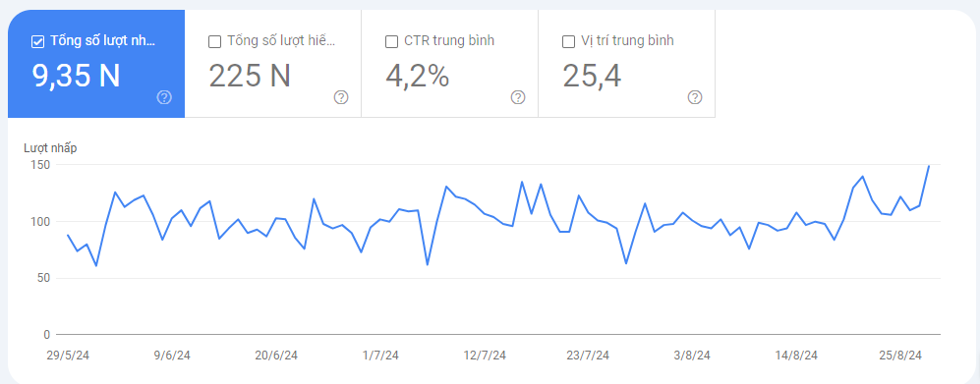Click the 23/7/24 date label
Screen dimensions: 980x384
tap(588, 356)
